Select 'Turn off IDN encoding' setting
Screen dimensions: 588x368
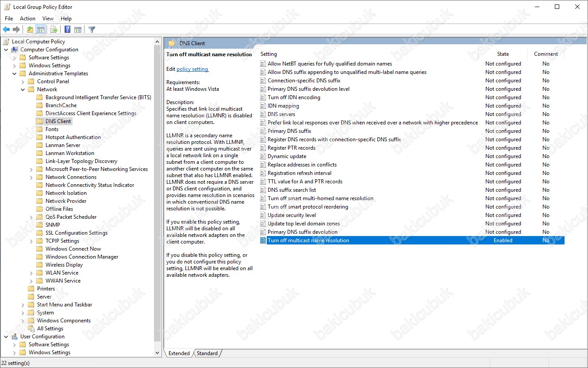(294, 97)
